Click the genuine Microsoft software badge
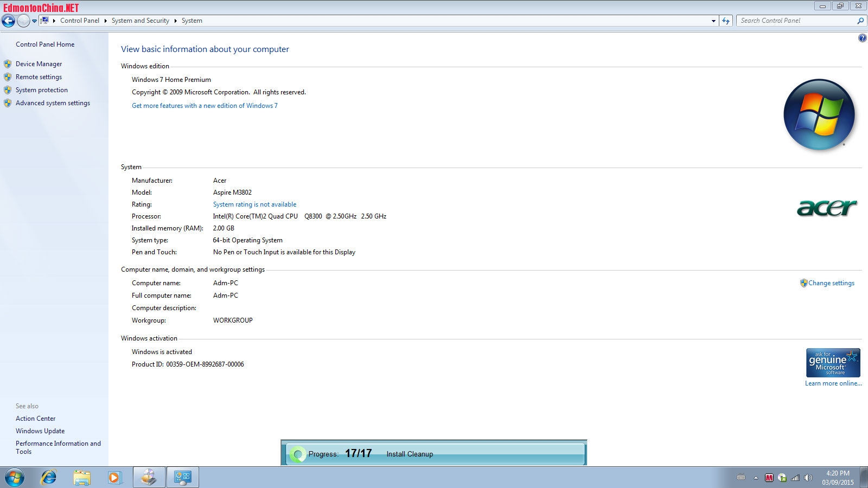The height and width of the screenshot is (488, 868). pyautogui.click(x=833, y=363)
